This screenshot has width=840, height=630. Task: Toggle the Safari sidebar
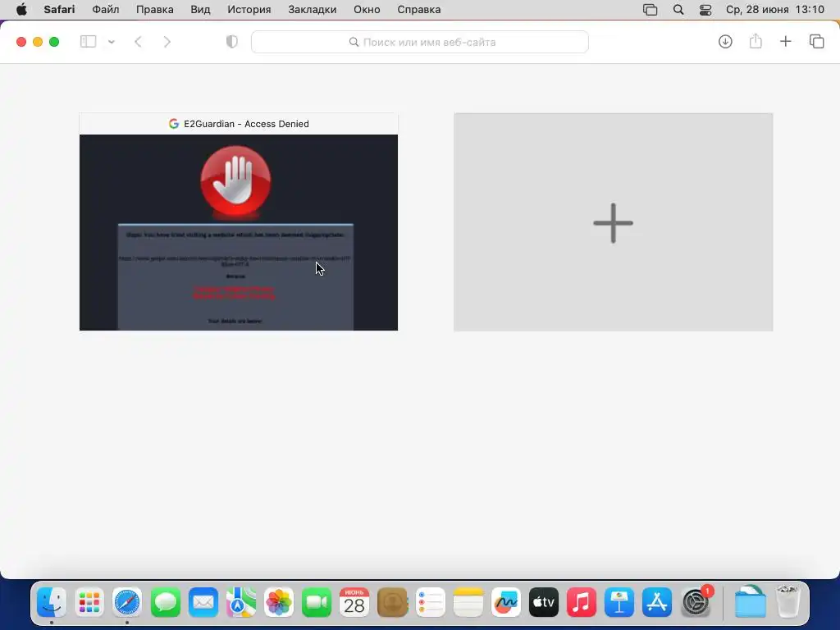coord(88,42)
